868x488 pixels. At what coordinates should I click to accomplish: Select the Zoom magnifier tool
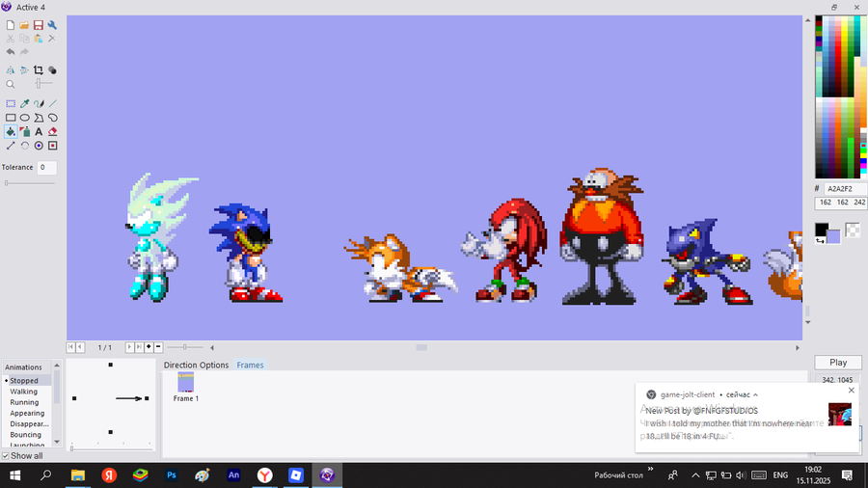[11, 84]
